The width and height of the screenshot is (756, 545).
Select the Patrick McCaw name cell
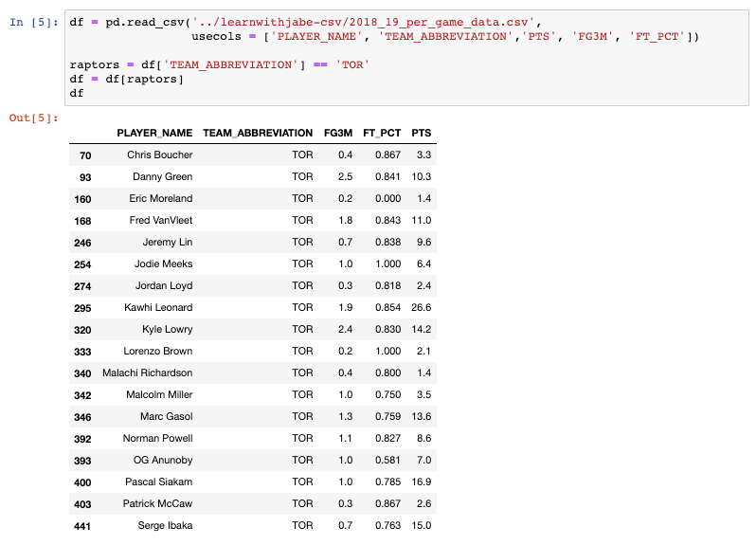click(x=157, y=503)
